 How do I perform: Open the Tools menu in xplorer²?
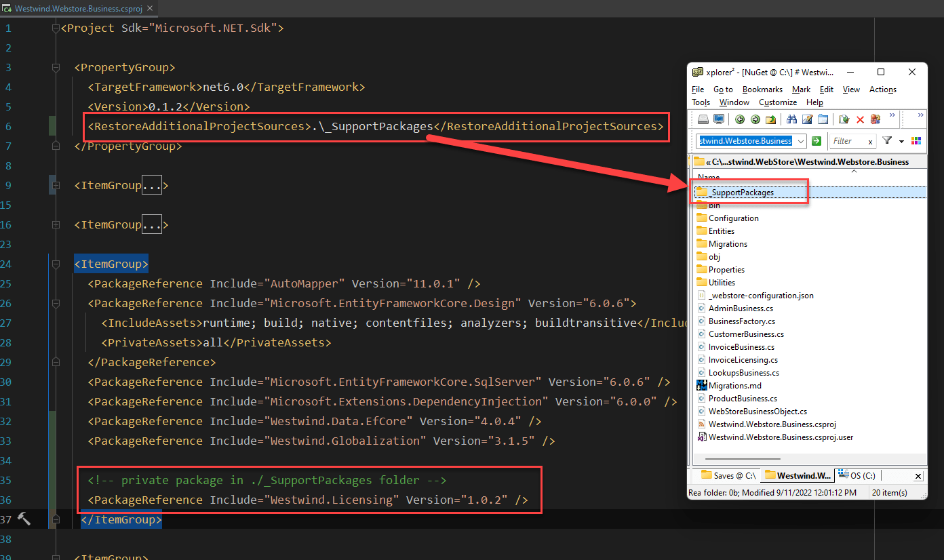pos(701,102)
